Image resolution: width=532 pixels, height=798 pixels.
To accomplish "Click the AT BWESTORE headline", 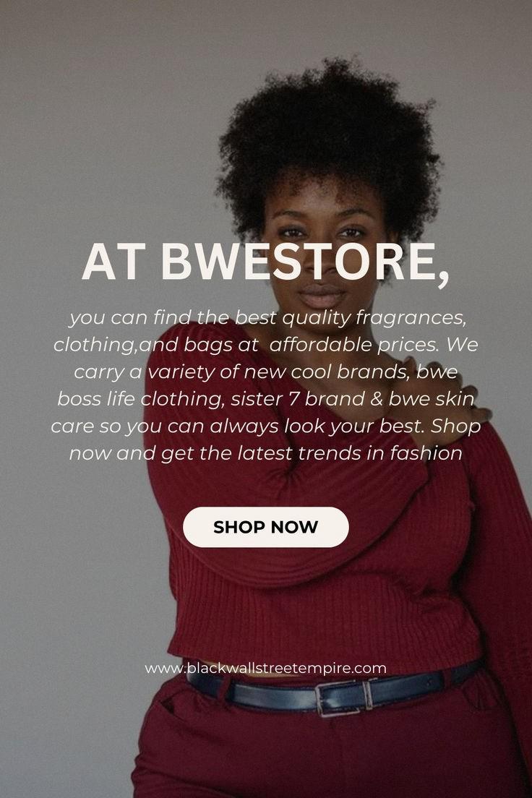I will point(265,262).
